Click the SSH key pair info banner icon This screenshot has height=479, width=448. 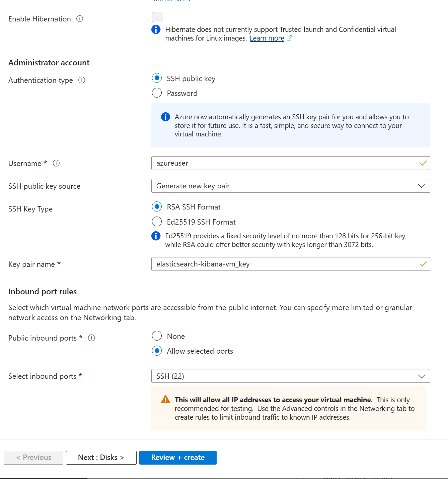(165, 117)
